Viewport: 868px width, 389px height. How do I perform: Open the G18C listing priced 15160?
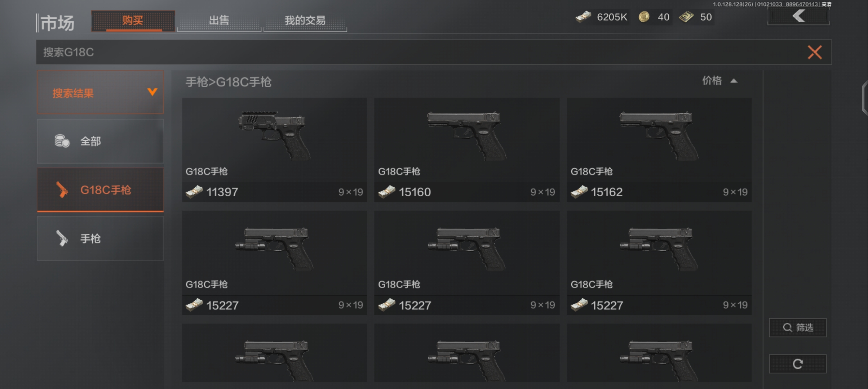[x=467, y=149]
